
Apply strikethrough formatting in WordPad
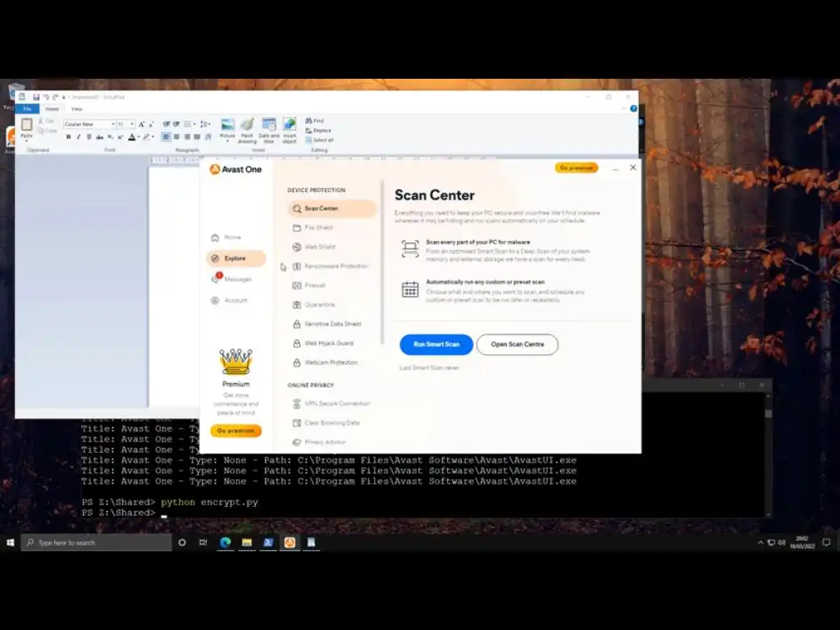(x=99, y=137)
